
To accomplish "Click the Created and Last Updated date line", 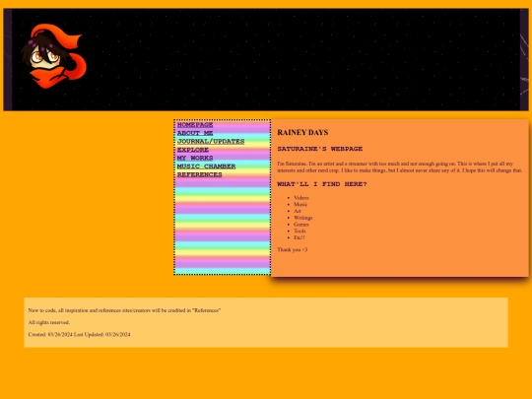I will pyautogui.click(x=79, y=334).
